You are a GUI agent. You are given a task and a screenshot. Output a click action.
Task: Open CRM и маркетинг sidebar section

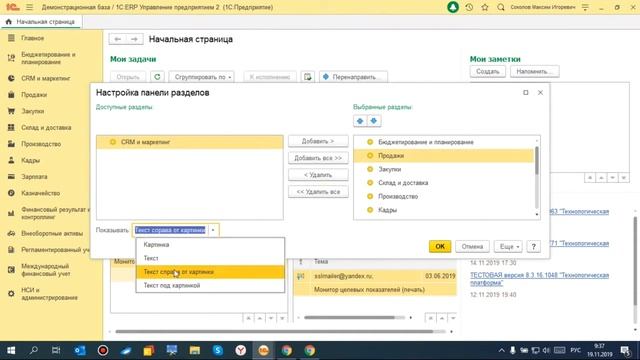46,78
